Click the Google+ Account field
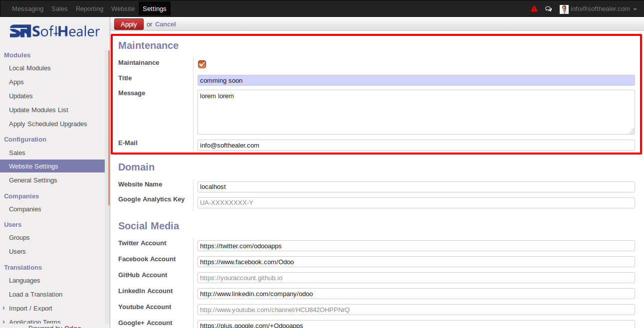The height and width of the screenshot is (328, 644). tap(416, 324)
